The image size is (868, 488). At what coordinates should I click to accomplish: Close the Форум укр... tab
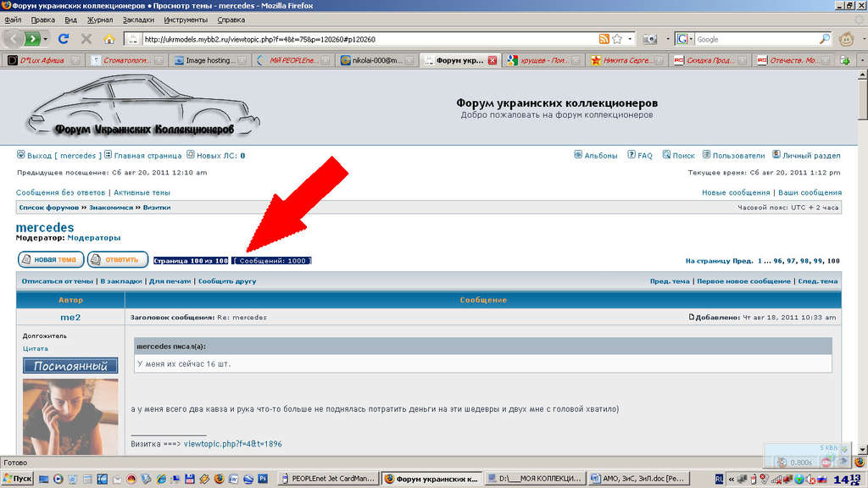coord(492,60)
